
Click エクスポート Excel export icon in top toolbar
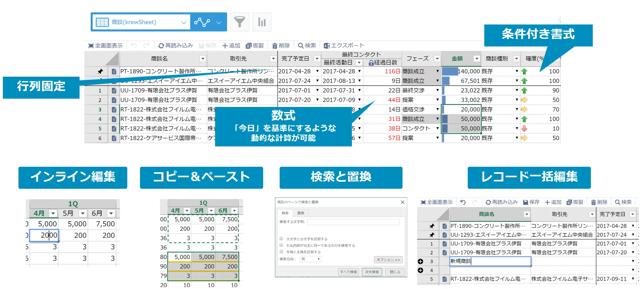pos(326,46)
